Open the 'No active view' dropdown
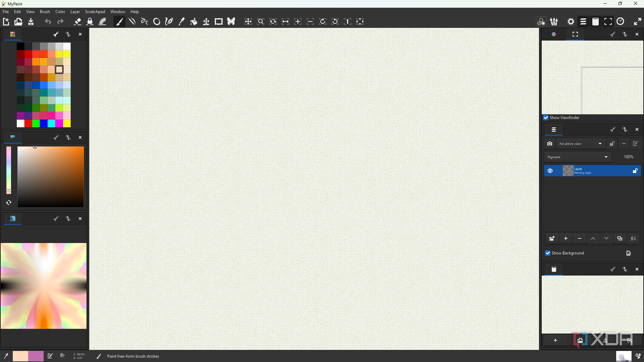 pyautogui.click(x=581, y=144)
